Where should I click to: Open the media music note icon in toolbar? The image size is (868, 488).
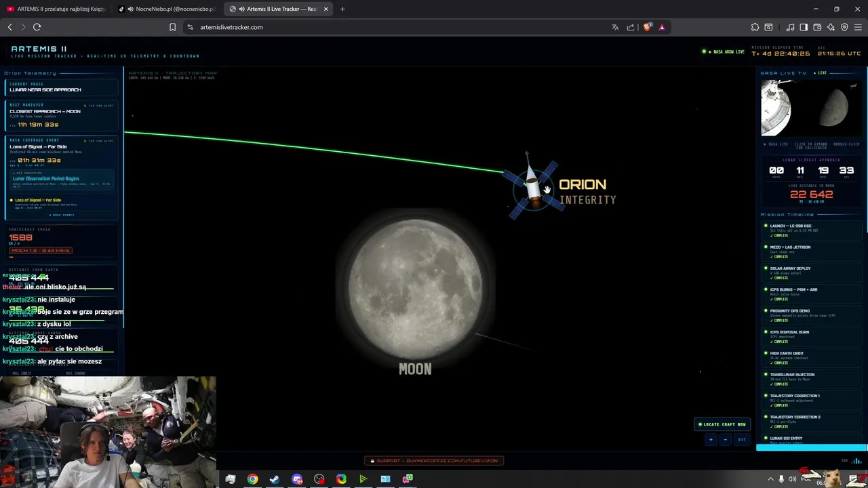coord(790,27)
